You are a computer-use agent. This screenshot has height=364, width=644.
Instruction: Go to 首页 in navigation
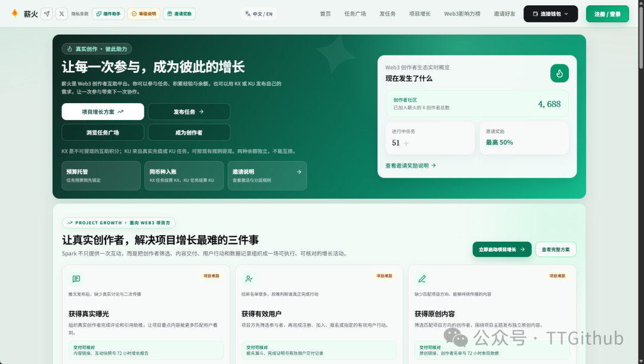pos(326,14)
